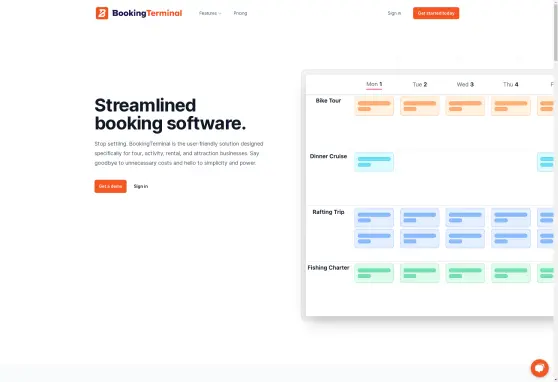Select the Mon 1 calendar column

click(374, 84)
